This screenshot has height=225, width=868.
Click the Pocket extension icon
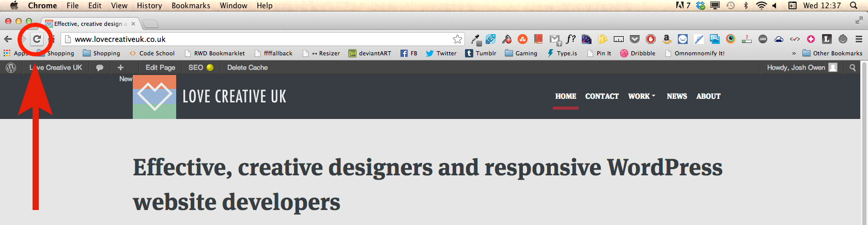(x=635, y=39)
